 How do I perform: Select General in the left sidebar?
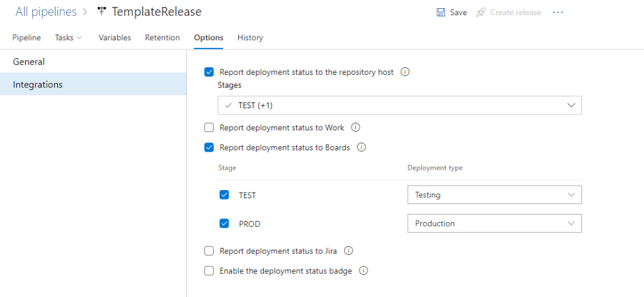(x=29, y=62)
